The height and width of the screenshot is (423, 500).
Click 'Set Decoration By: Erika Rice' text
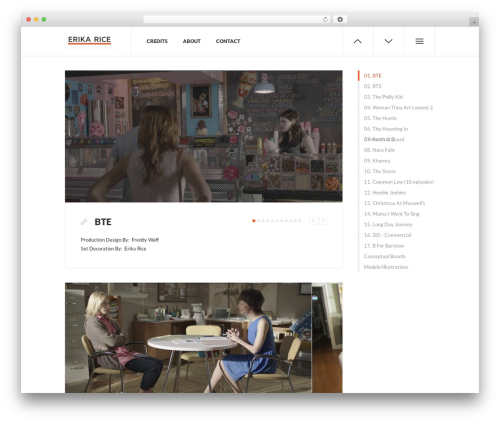(113, 249)
